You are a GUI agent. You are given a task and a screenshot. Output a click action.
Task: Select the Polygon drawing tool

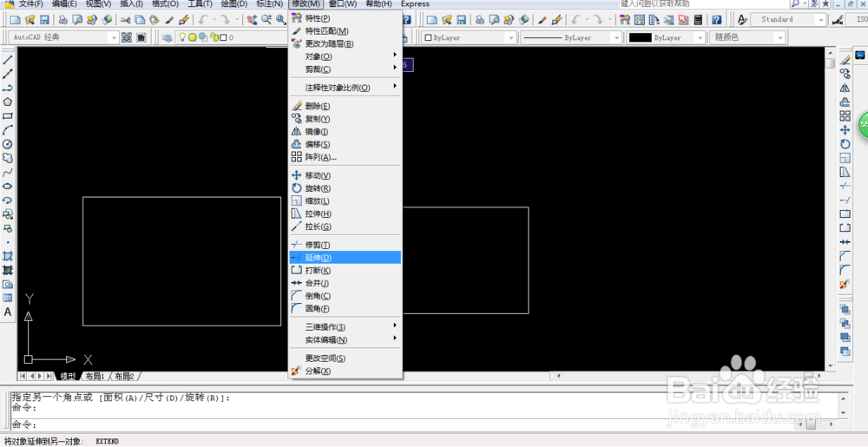(x=8, y=102)
